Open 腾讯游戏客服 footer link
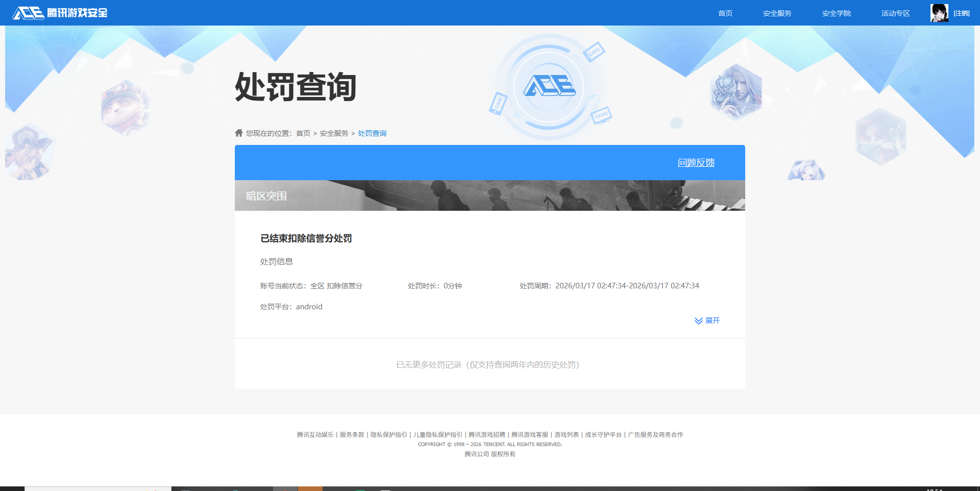Viewport: 980px width, 491px height. pos(530,435)
